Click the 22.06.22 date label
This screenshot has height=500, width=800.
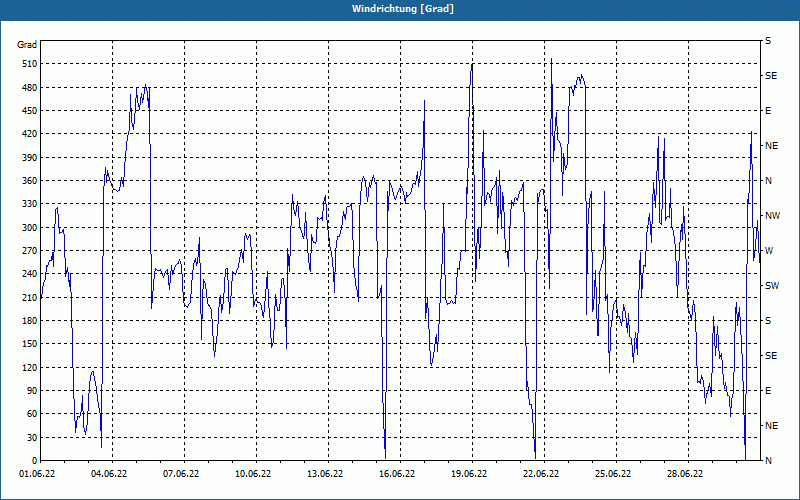click(x=541, y=474)
